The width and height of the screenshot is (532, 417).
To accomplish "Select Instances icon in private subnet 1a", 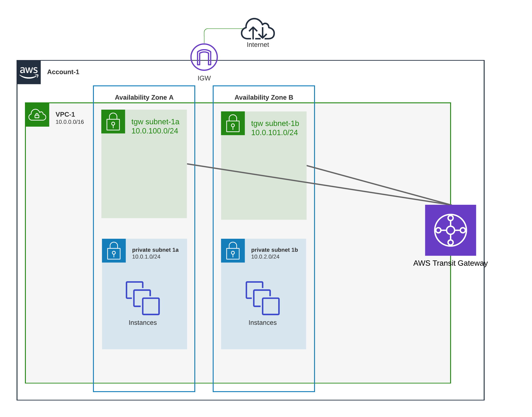I will 143,298.
